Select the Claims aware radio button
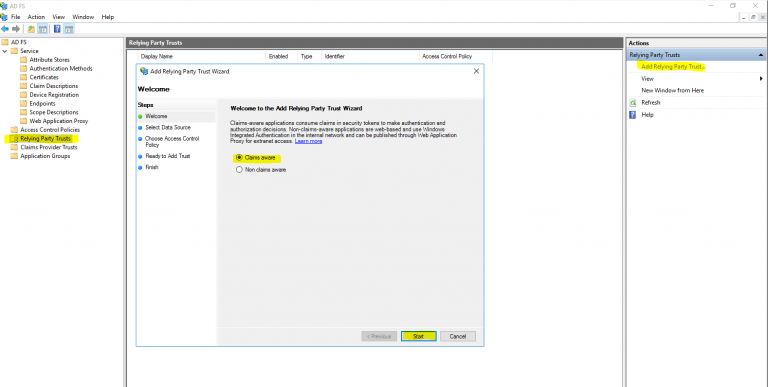The width and height of the screenshot is (768, 387). [239, 158]
